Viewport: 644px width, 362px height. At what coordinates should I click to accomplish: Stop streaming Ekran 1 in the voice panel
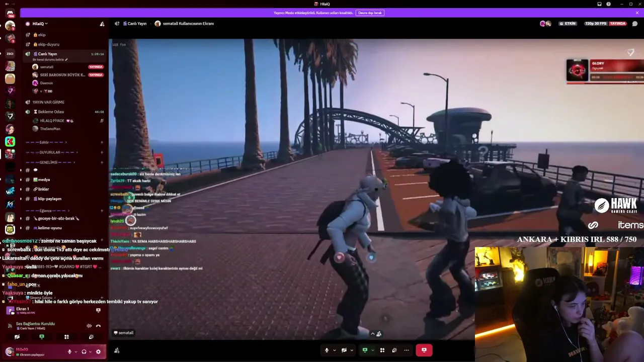click(x=98, y=310)
